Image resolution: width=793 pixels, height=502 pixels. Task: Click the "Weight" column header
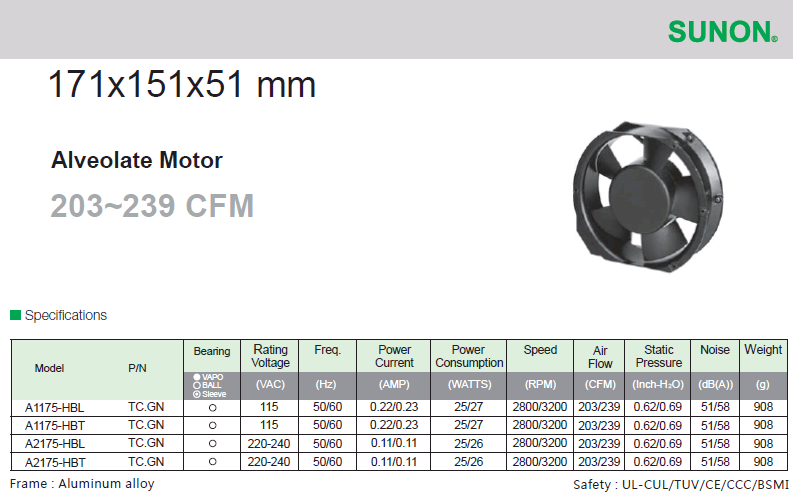pos(763,349)
